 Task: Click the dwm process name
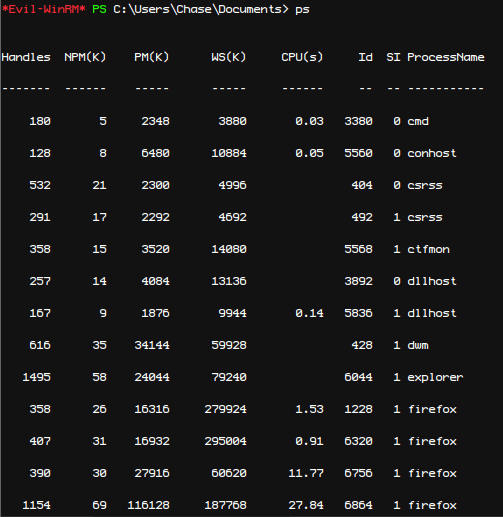click(x=418, y=345)
